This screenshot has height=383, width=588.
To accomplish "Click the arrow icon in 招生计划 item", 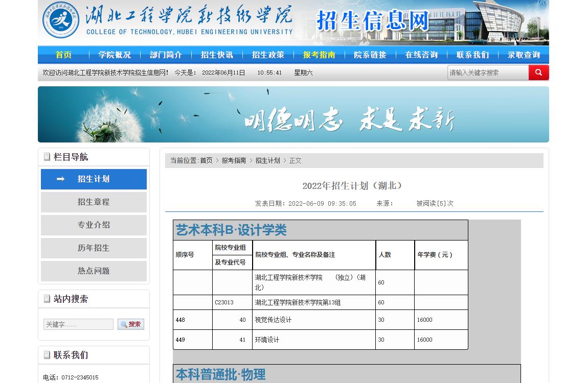I will tap(60, 179).
